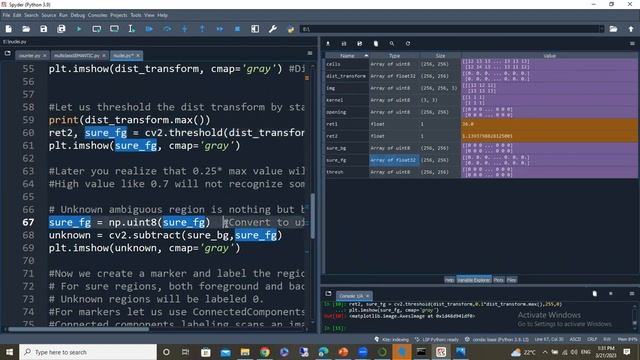Image resolution: width=640 pixels, height=360 pixels.
Task: Run current cell and advance
Action: 114,29
